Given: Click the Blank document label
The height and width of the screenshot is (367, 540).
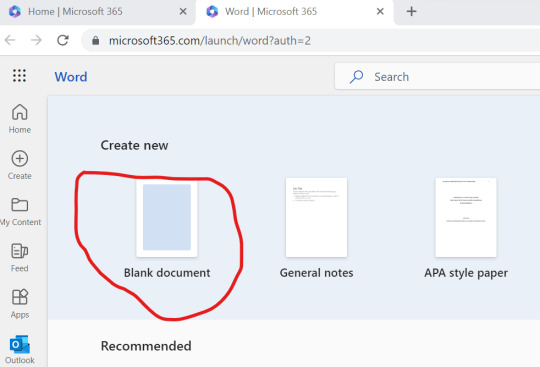Looking at the screenshot, I should [167, 273].
